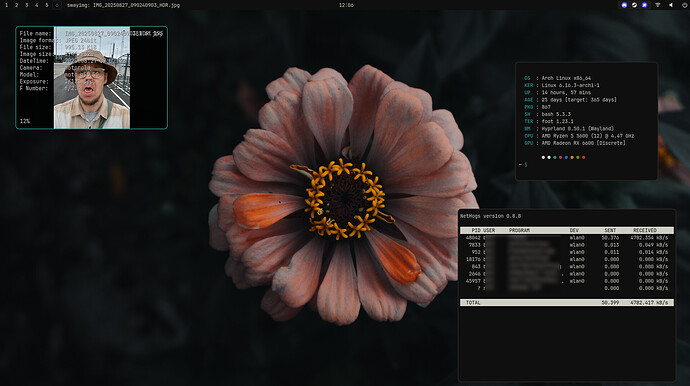This screenshot has height=386, width=690.
Task: Click the shell prompt '$' in fetch terminal
Action: click(x=525, y=165)
